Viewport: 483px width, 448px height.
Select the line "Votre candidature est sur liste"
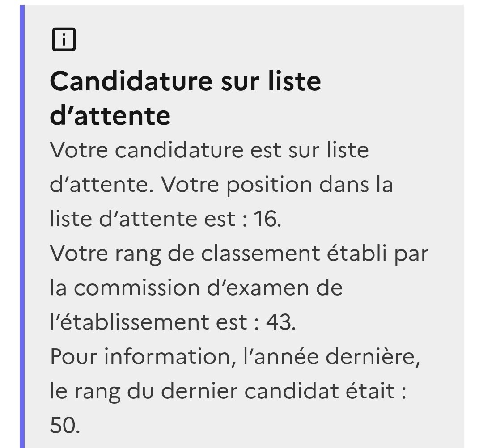pyautogui.click(x=209, y=150)
